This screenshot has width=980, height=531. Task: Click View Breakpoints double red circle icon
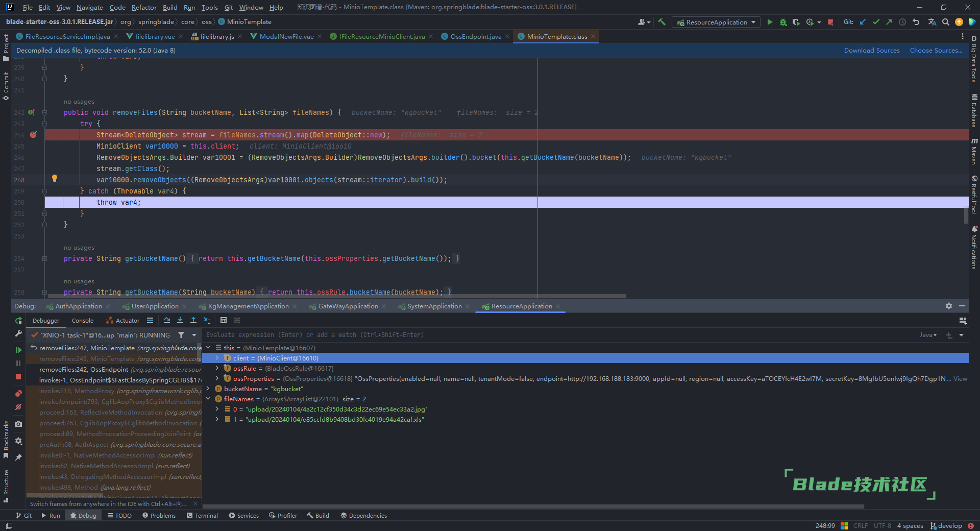(x=18, y=393)
